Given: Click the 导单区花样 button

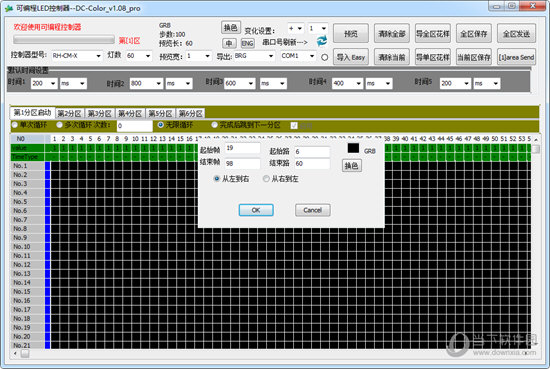Looking at the screenshot, I should [433, 57].
